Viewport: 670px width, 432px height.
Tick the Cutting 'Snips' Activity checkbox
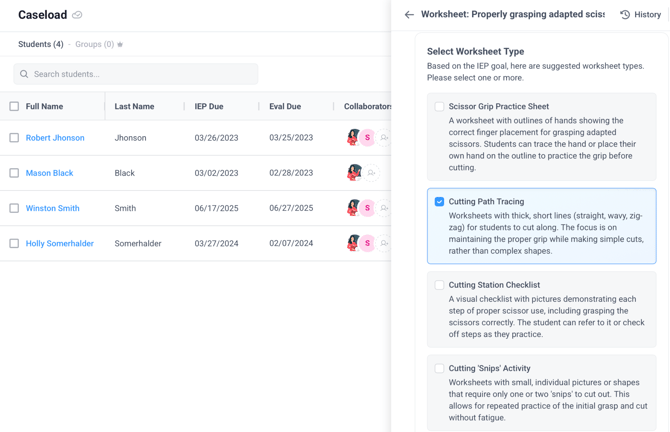[x=439, y=368]
